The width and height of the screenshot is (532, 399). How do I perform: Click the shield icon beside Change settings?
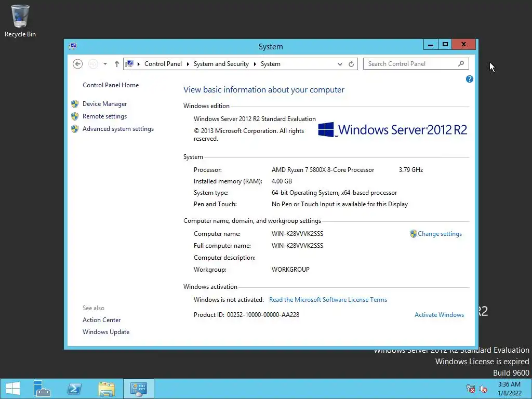(413, 234)
